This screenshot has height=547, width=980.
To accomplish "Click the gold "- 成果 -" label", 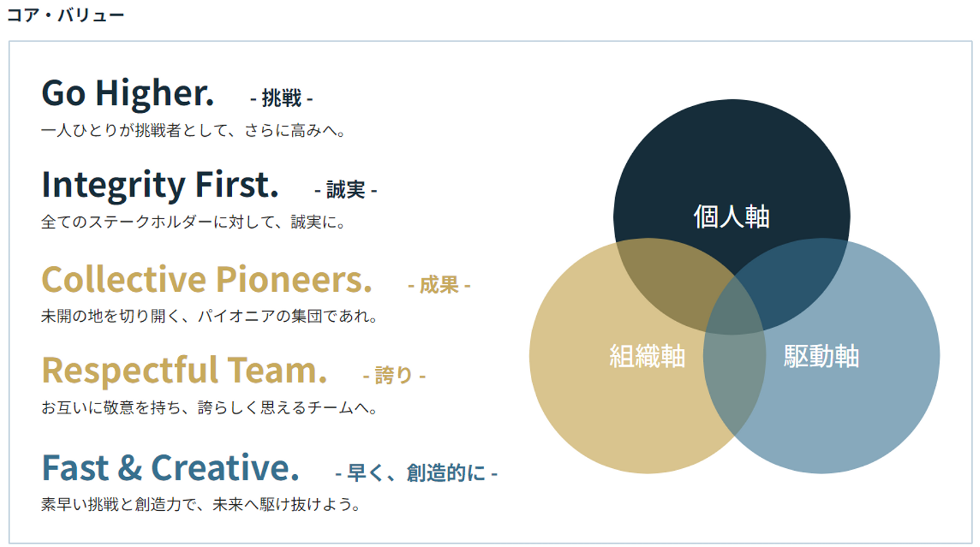I will pos(439,285).
